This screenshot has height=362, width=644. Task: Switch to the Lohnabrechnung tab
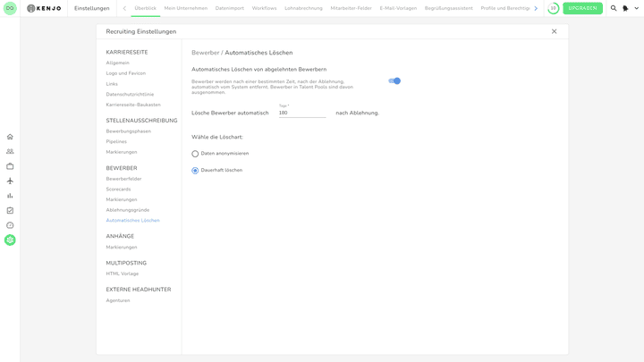tap(303, 8)
